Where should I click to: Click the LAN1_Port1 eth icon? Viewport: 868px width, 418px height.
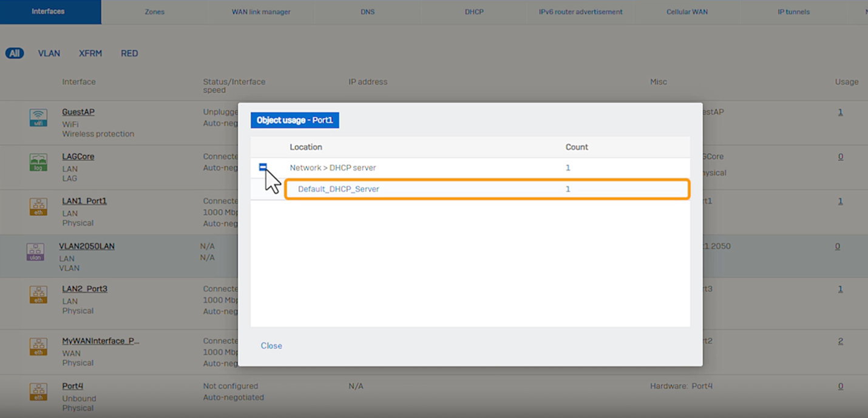click(38, 206)
